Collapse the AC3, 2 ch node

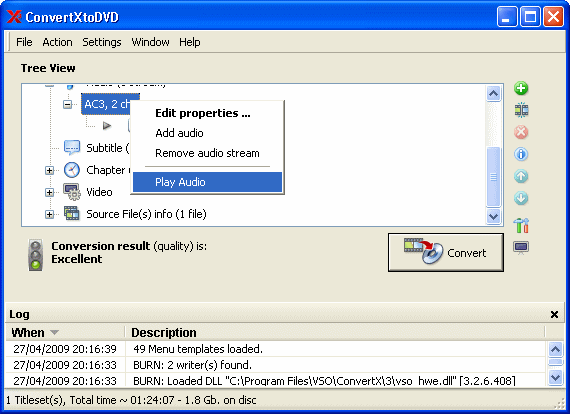[x=68, y=104]
